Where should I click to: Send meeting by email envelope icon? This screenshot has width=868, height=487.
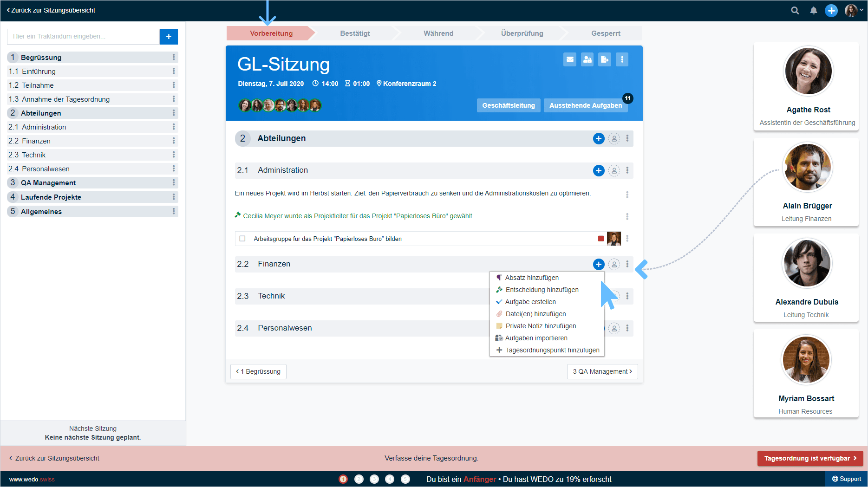[x=570, y=59]
